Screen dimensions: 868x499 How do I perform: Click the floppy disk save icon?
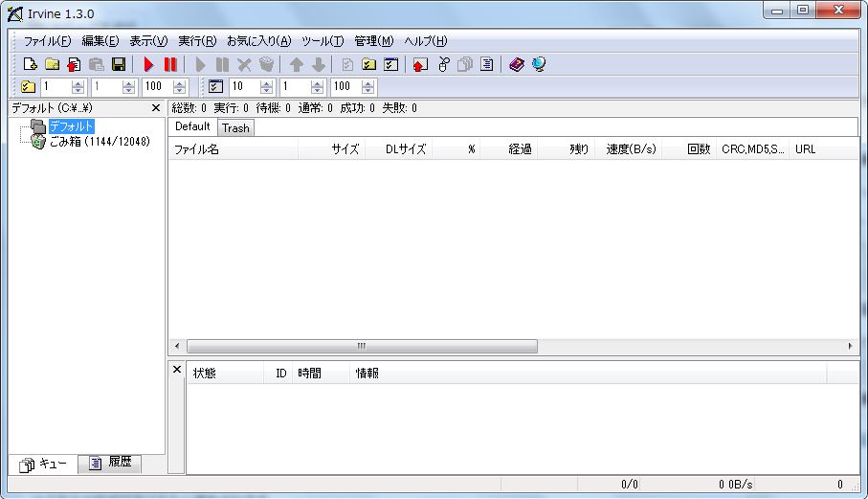[x=119, y=64]
